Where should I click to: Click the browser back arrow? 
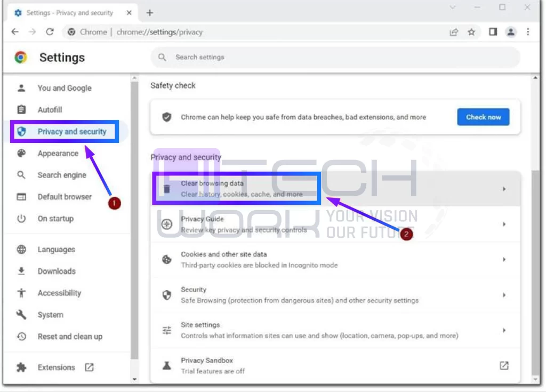[15, 32]
